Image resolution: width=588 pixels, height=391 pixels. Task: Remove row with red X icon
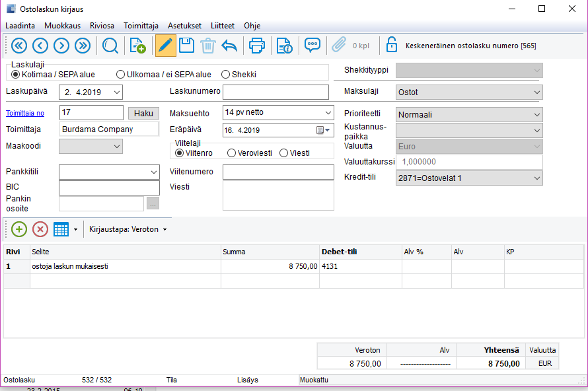(40, 229)
